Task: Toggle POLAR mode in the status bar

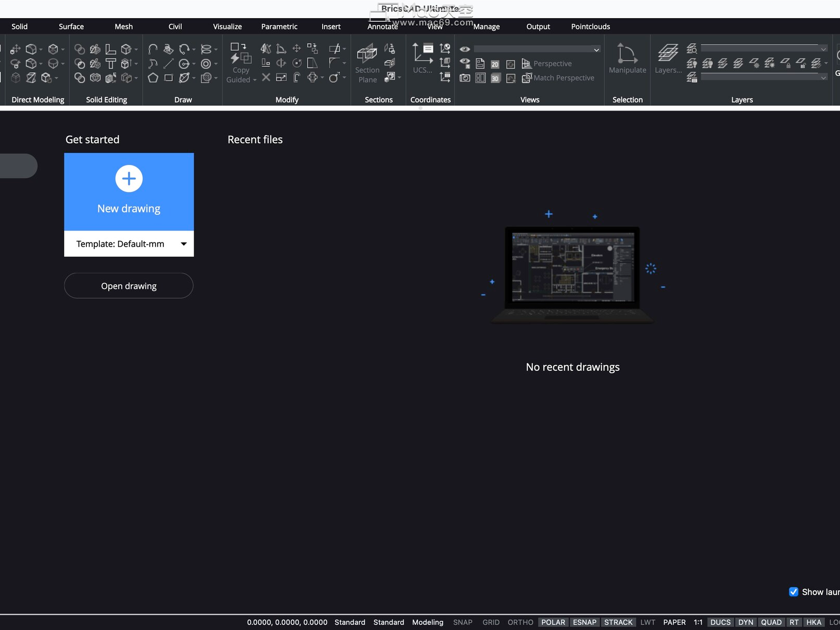Action: click(x=553, y=622)
